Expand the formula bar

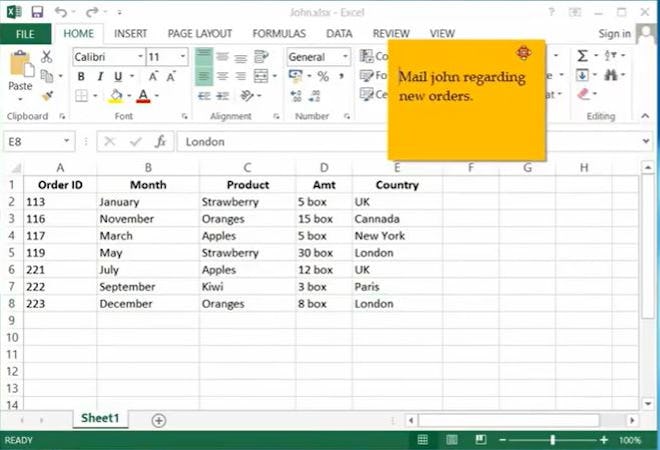(646, 141)
